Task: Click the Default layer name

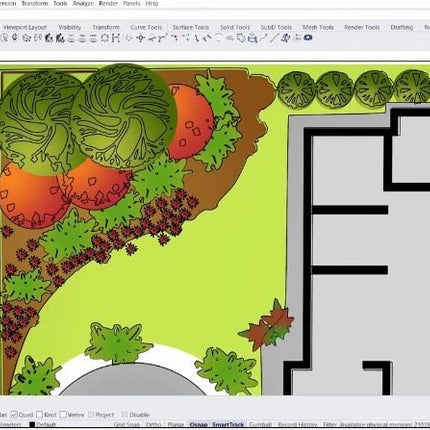Action: tap(46, 425)
